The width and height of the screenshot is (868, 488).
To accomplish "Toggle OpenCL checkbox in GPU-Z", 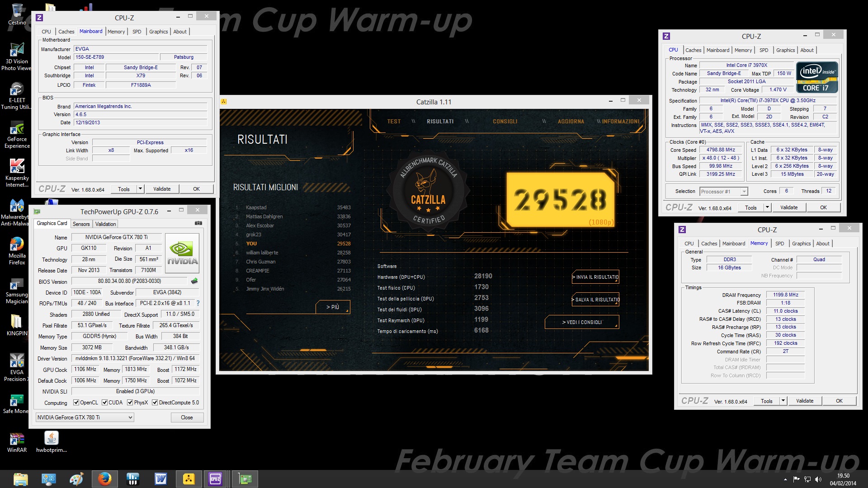I will click(76, 403).
